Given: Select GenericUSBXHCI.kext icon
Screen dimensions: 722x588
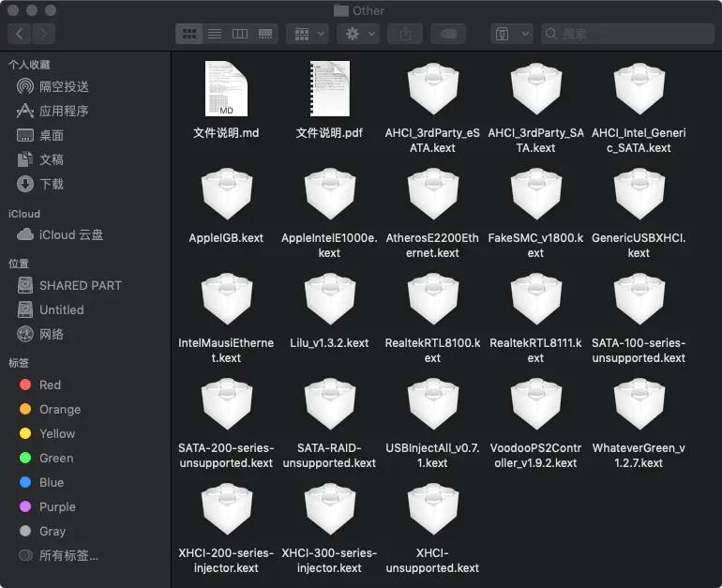Looking at the screenshot, I should pyautogui.click(x=639, y=194).
